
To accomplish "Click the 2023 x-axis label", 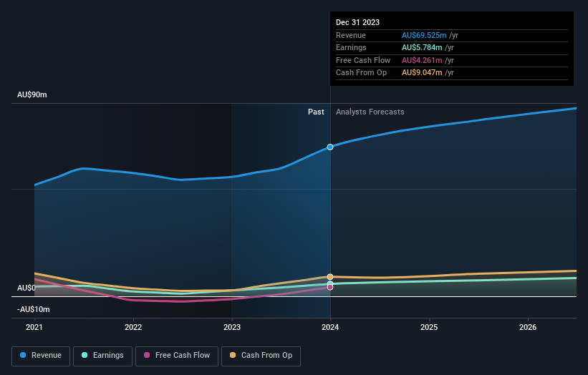I will 232,327.
